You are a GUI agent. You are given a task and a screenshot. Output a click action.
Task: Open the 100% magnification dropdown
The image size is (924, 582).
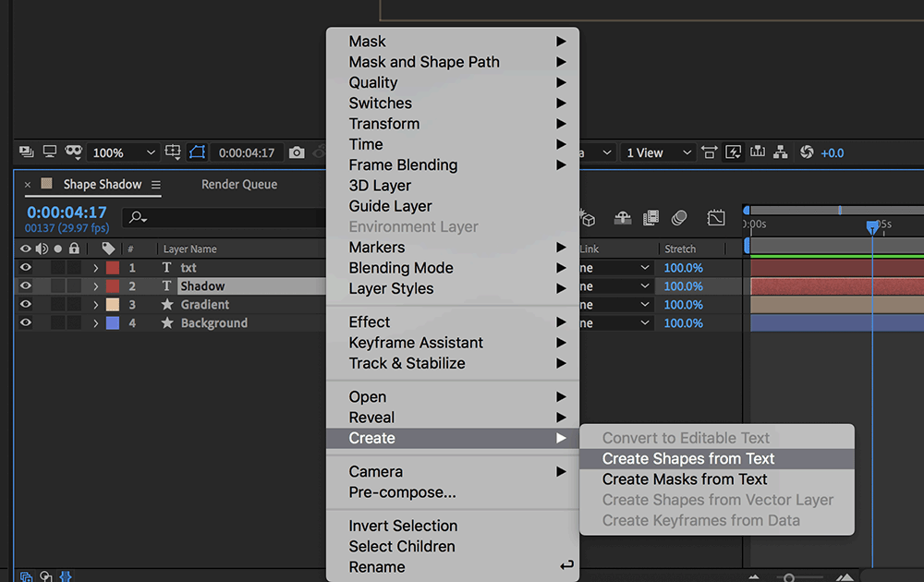click(123, 152)
